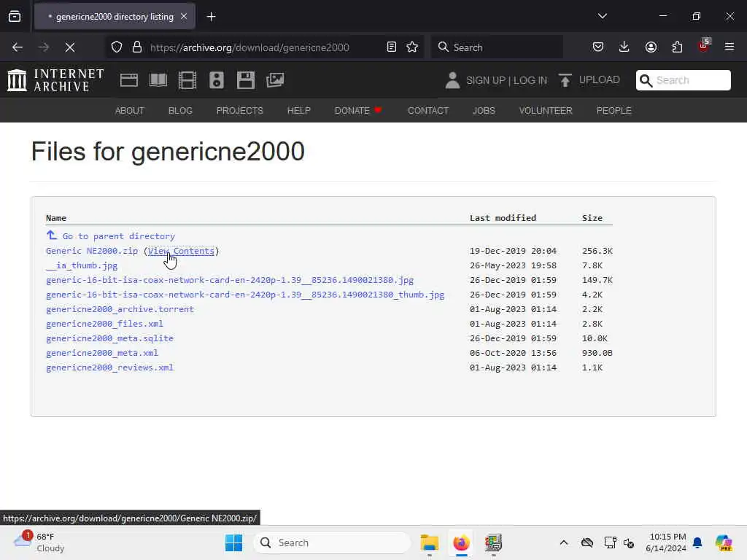Viewport: 747px width, 560px height.
Task: Open the Copilot preview icon
Action: 724,542
